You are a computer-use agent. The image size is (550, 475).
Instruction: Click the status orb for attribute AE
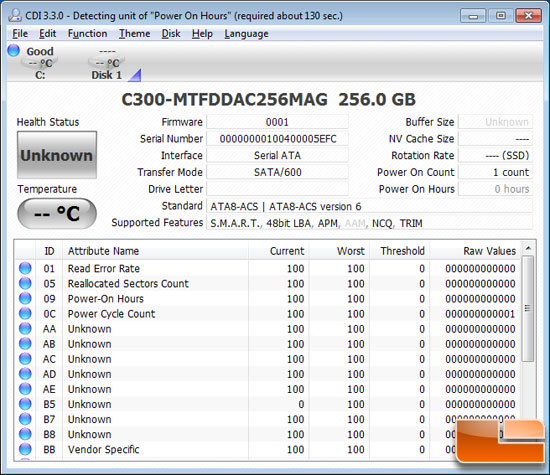[25, 389]
